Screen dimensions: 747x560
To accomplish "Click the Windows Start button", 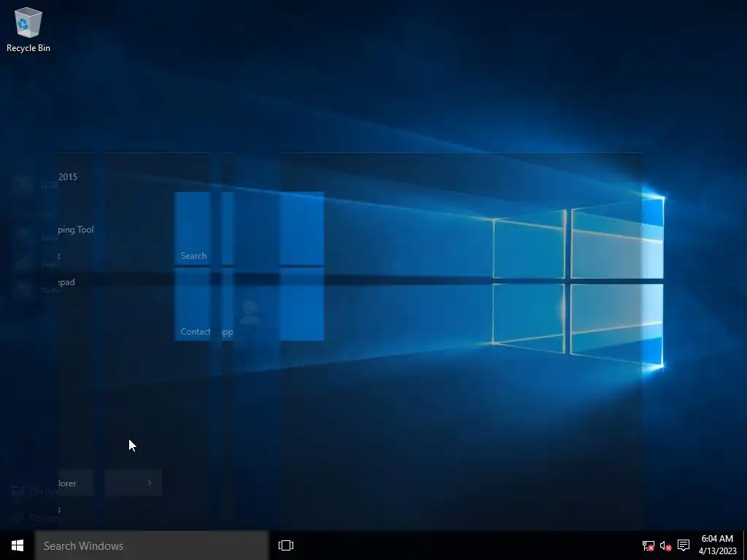I will (x=18, y=545).
